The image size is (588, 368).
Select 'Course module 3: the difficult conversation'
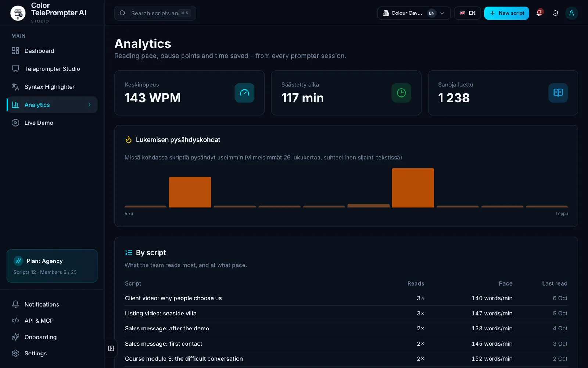click(x=346, y=358)
